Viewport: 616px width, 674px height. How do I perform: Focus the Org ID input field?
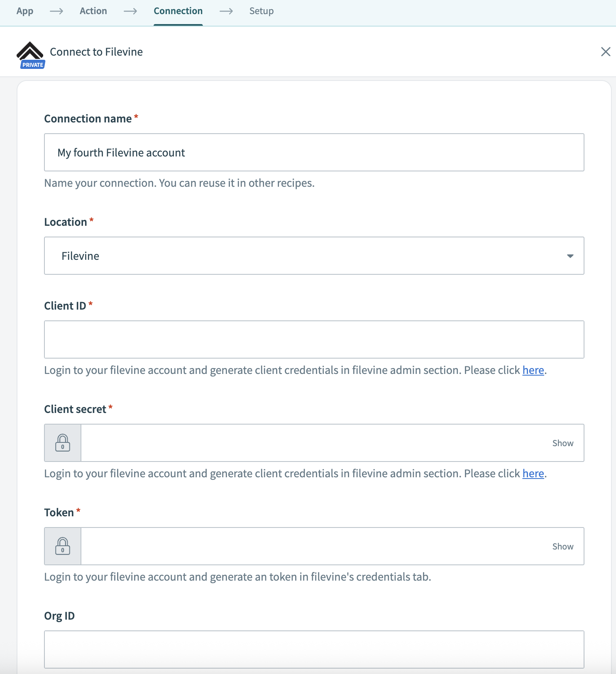[314, 650]
